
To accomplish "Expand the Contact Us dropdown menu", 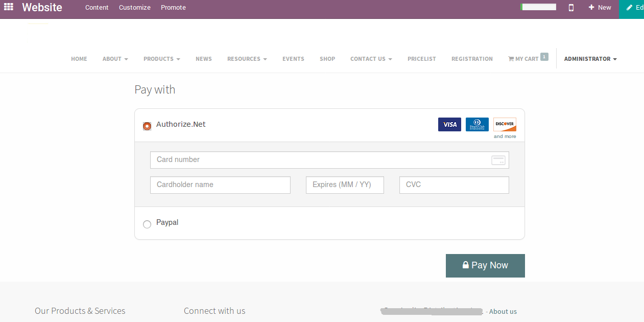I will pyautogui.click(x=371, y=59).
